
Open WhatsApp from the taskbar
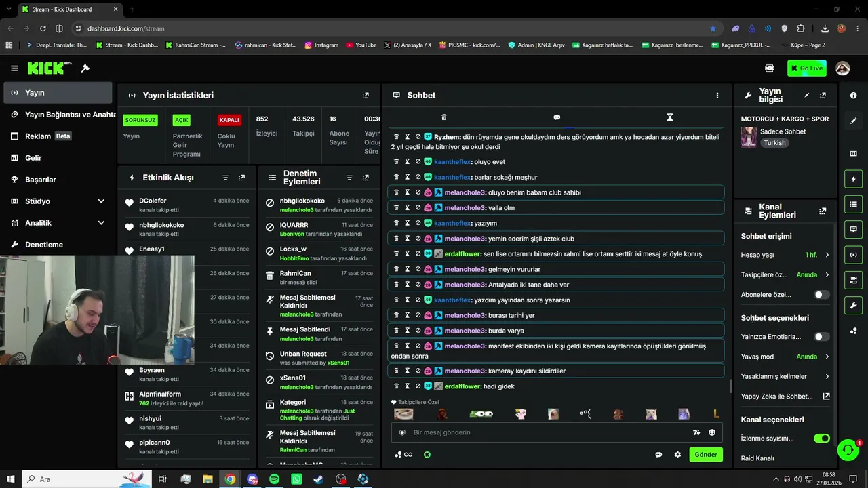pos(296,479)
